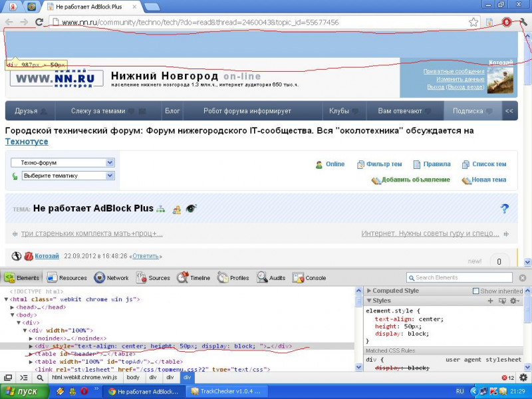Click the eye watch-topic icon
This screenshot has width=532, height=399.
tap(191, 208)
